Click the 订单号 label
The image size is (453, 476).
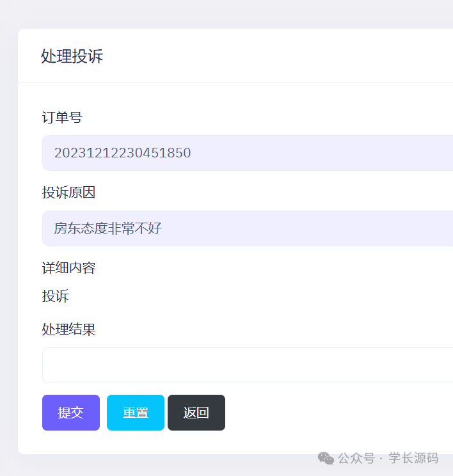coord(62,117)
